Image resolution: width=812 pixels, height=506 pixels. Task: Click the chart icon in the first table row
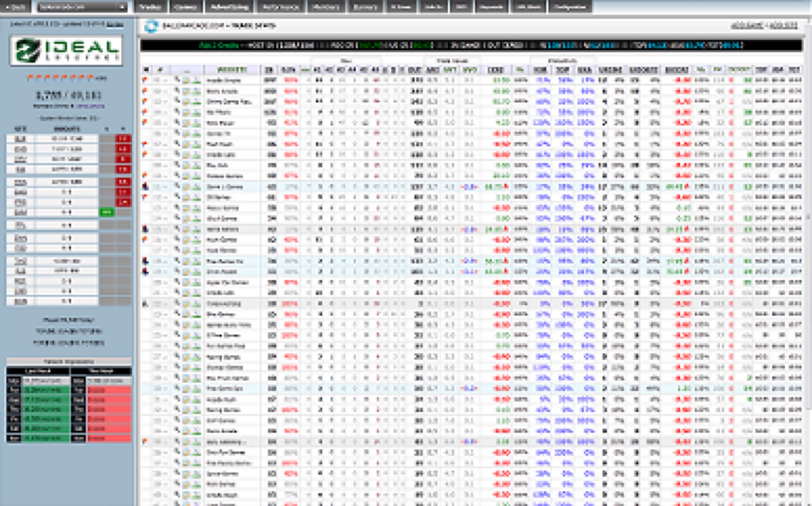196,81
